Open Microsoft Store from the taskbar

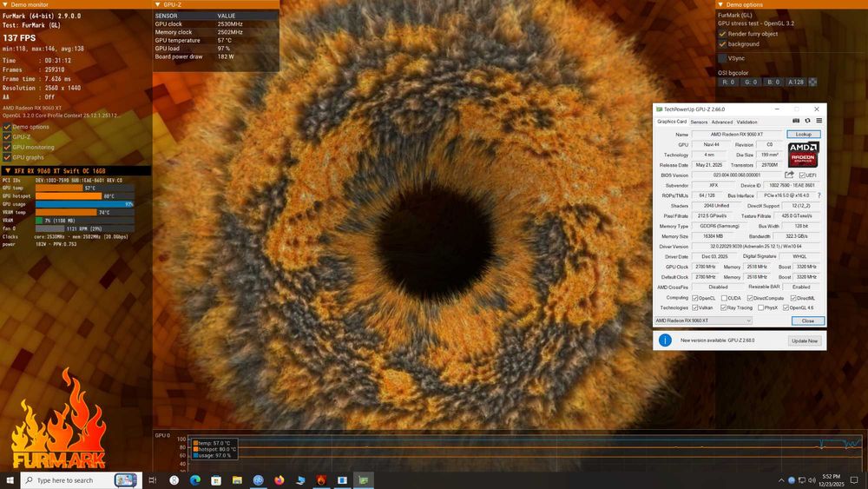click(x=216, y=480)
